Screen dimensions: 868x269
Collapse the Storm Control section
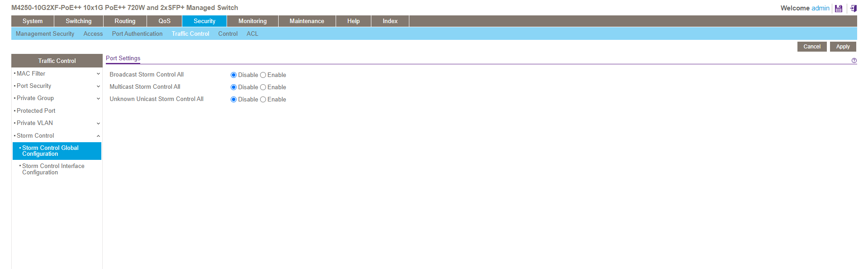tap(98, 136)
